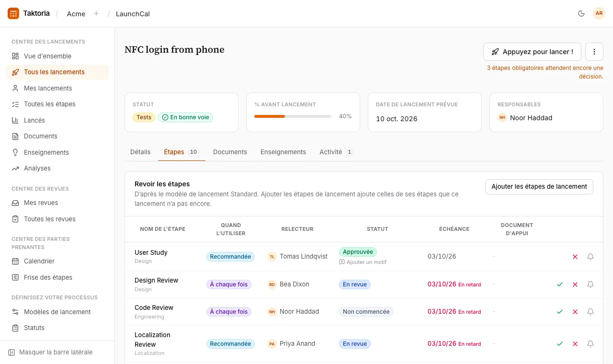
Task: Switch to the Documents tab
Action: pyautogui.click(x=230, y=152)
